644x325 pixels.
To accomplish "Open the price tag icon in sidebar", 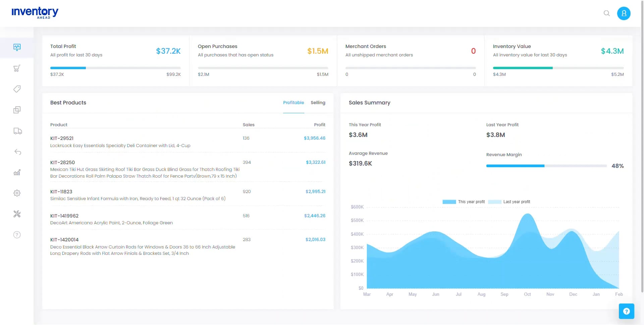I will click(17, 89).
